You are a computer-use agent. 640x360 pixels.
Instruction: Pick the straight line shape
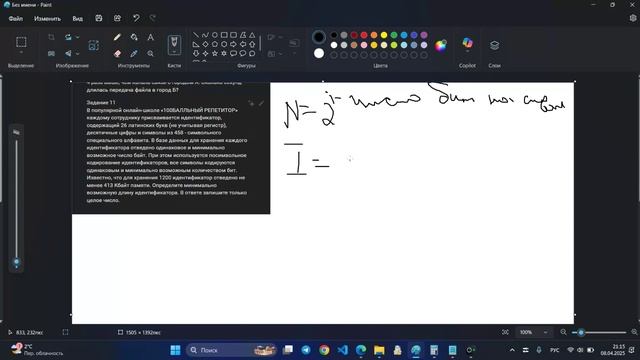[196, 35]
